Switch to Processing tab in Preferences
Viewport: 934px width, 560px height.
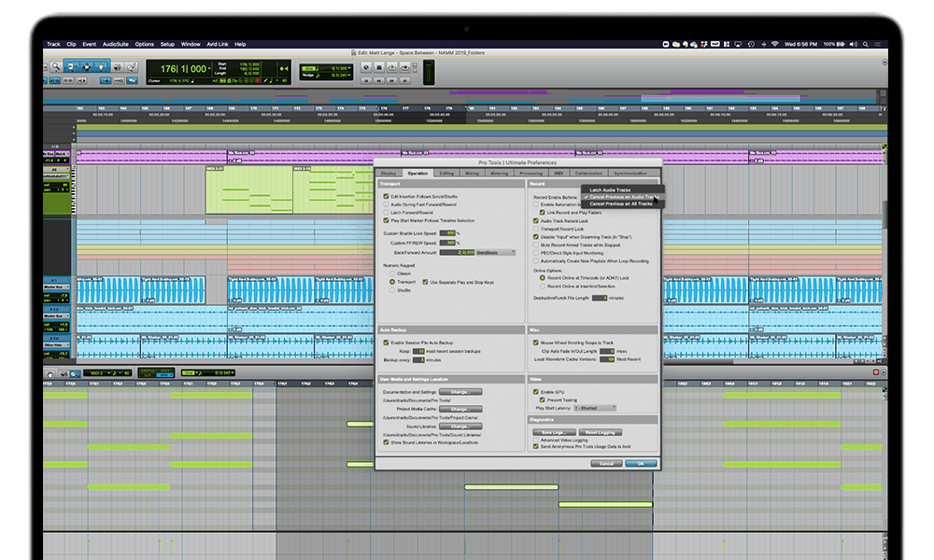tap(531, 174)
